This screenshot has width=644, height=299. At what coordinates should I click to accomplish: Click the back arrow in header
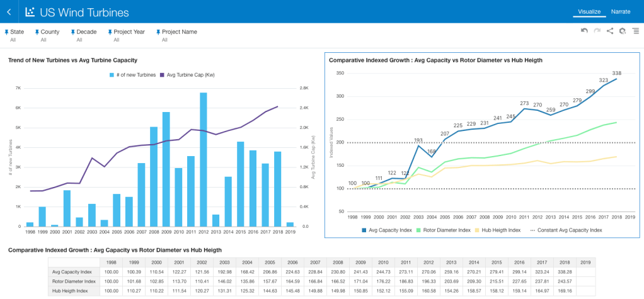coord(9,12)
